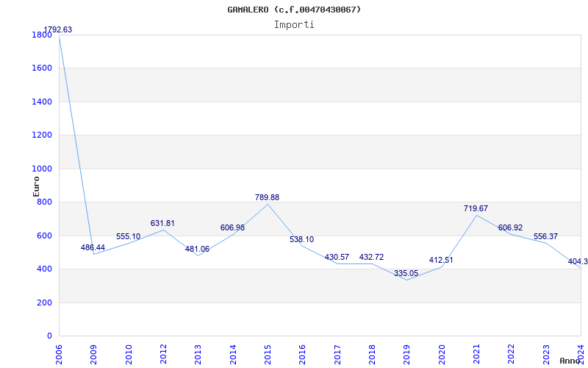Click the Importi subtitle

pos(294,25)
